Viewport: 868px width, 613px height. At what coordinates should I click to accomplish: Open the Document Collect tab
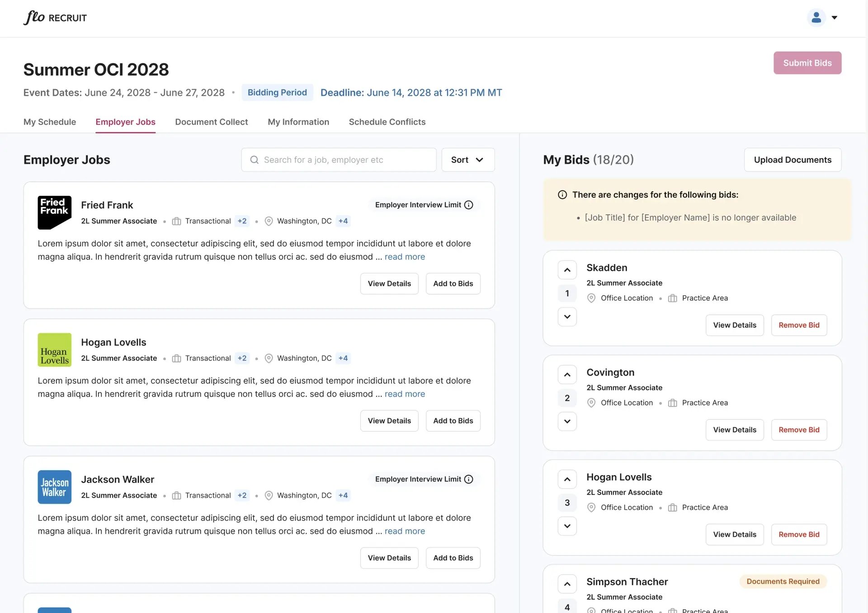coord(212,122)
